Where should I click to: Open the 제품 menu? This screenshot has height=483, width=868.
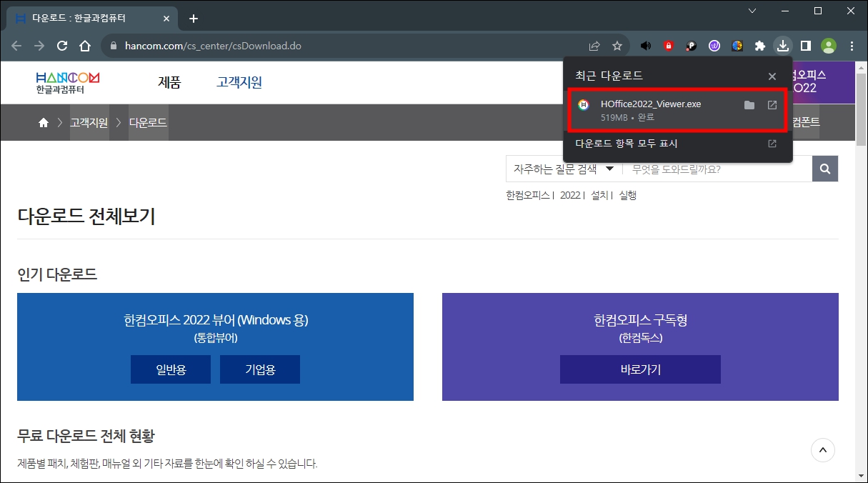click(169, 83)
